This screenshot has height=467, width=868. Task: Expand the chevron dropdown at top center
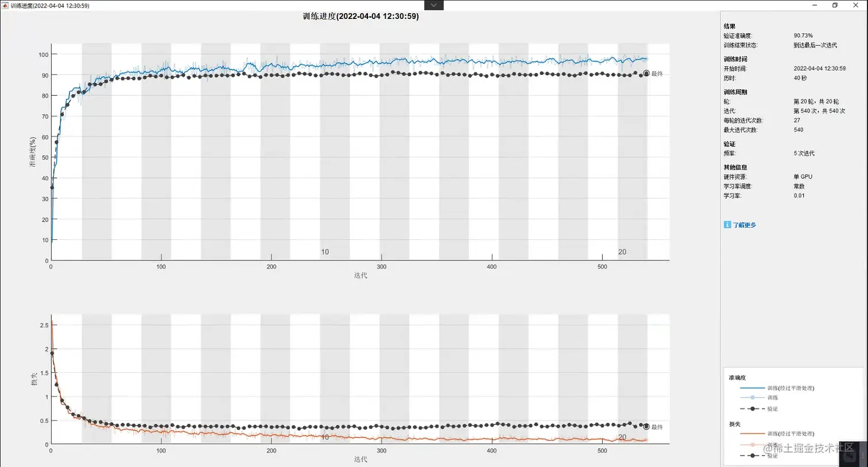pyautogui.click(x=433, y=5)
